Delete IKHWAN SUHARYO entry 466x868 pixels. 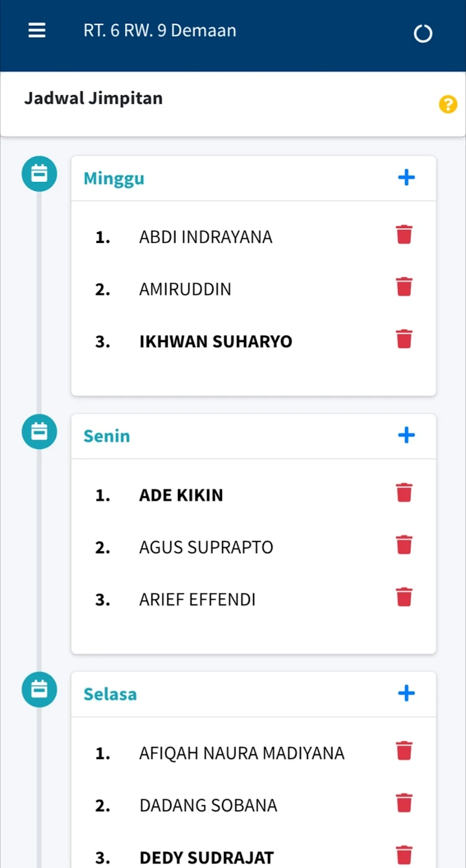(404, 339)
